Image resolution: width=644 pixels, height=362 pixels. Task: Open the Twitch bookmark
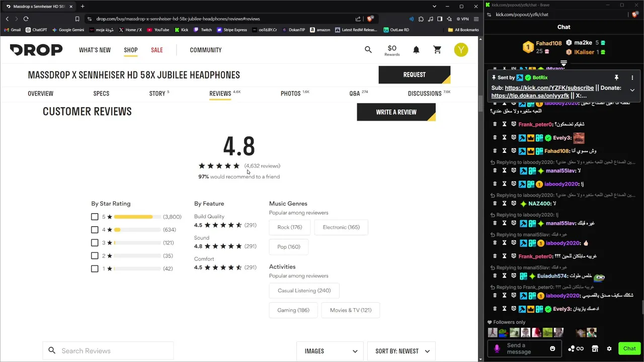[203, 30]
